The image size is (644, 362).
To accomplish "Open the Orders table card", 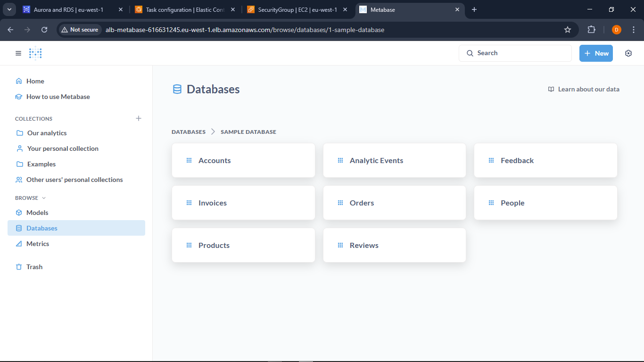I will (394, 203).
